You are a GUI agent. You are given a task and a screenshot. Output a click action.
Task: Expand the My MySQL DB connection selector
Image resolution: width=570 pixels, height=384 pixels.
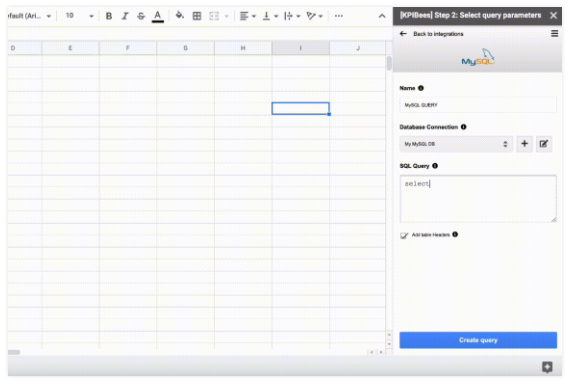(456, 144)
